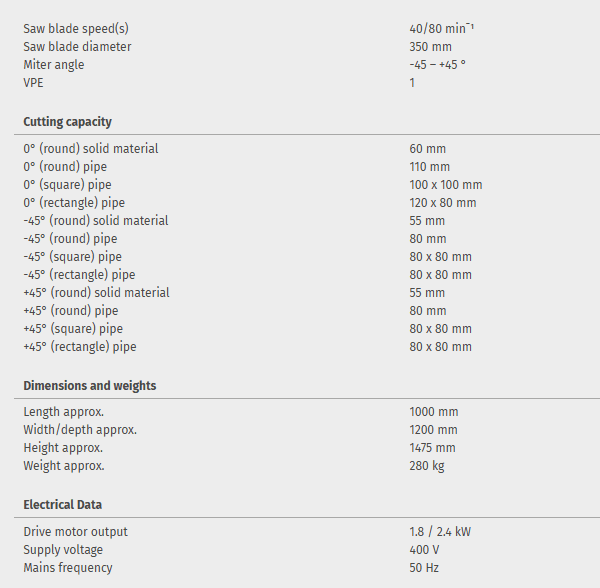Screen dimensions: 600x588
Task: Click the Dimensions and weights heading
Action: 90,386
